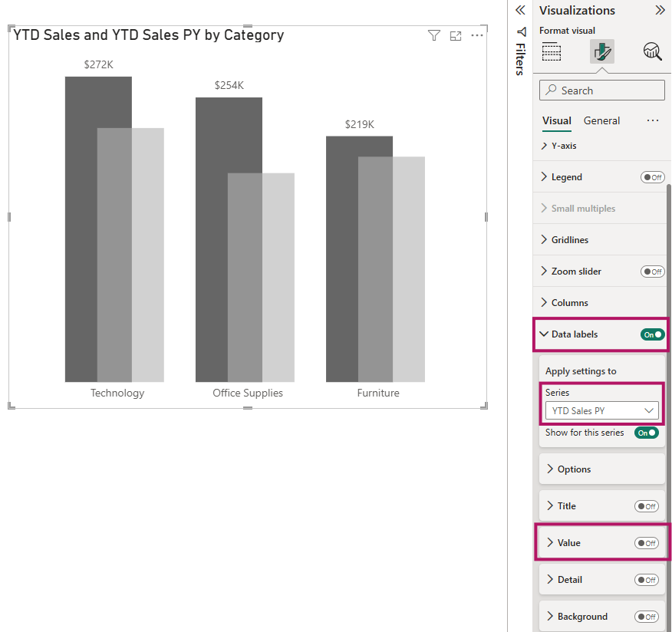Click the Search field in the Format pane
This screenshot has width=672, height=632.
pos(602,91)
